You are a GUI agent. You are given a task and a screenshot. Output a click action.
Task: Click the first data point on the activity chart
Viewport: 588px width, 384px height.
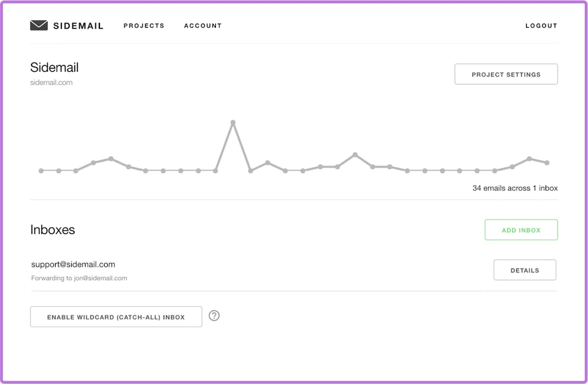(x=40, y=170)
